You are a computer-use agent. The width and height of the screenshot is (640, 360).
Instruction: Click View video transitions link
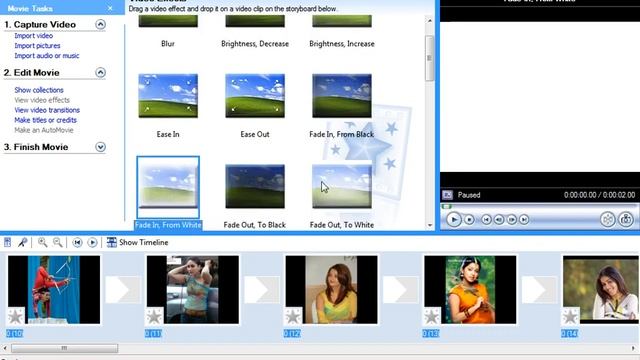(47, 110)
